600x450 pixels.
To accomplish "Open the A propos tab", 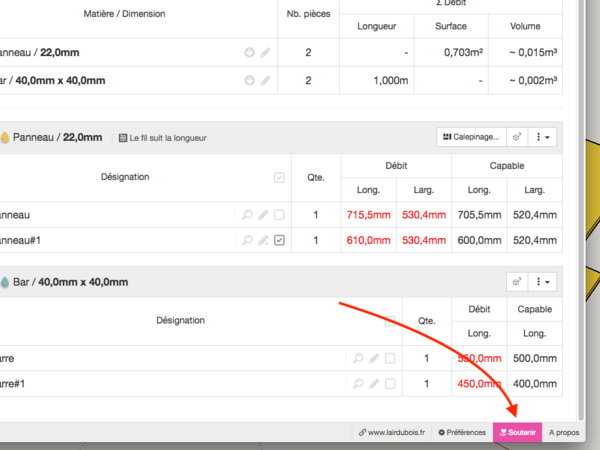I will tap(564, 433).
